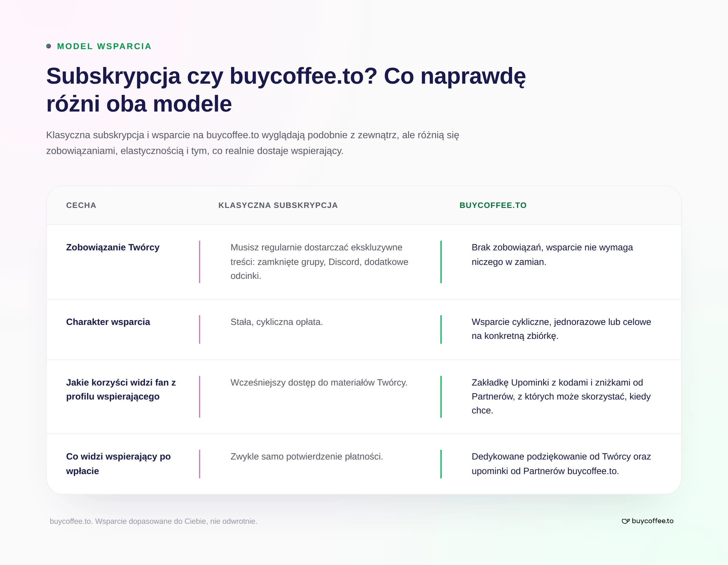Click the Charakter wsparcia row label
Viewport: 728px width, 565px height.
(108, 322)
